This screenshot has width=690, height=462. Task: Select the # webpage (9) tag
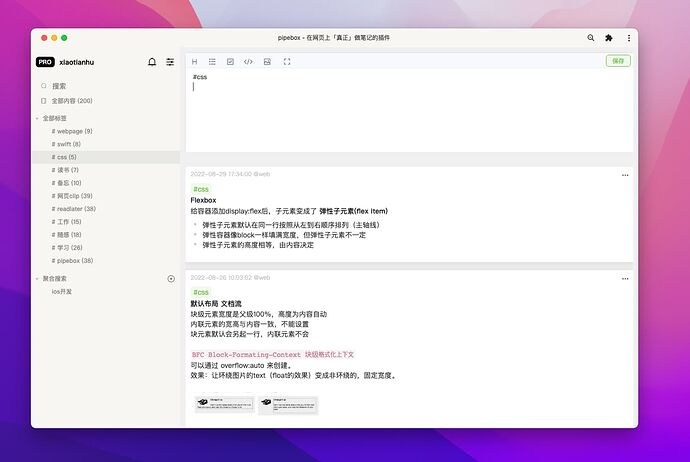point(72,131)
